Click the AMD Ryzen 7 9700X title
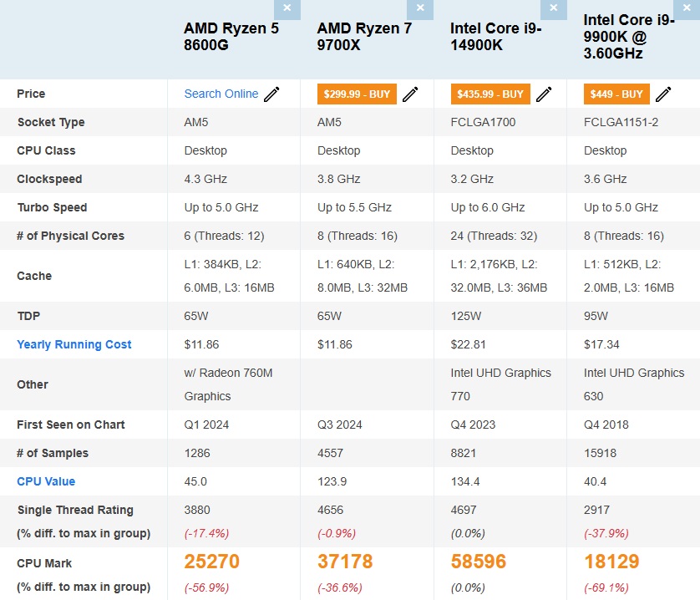700x600 pixels. (364, 37)
